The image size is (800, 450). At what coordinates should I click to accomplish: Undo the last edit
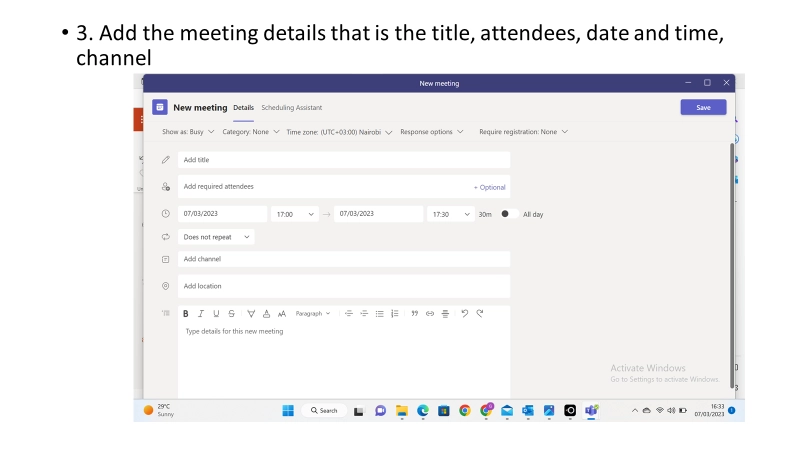tap(464, 314)
